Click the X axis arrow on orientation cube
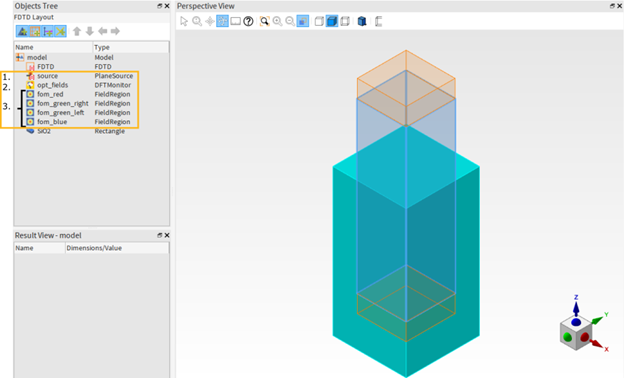Viewport: 624px width, 378px height. pyautogui.click(x=598, y=344)
